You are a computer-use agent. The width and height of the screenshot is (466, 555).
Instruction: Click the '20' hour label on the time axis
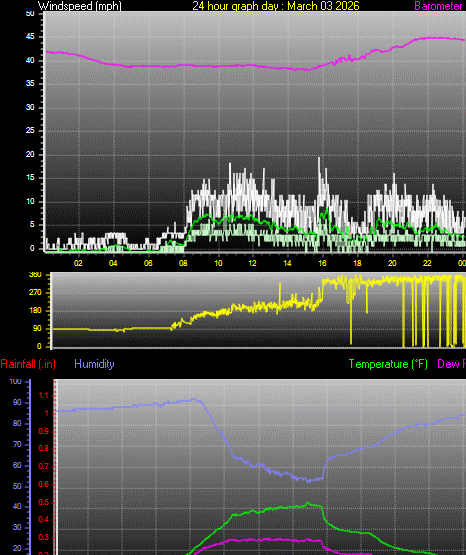click(392, 263)
